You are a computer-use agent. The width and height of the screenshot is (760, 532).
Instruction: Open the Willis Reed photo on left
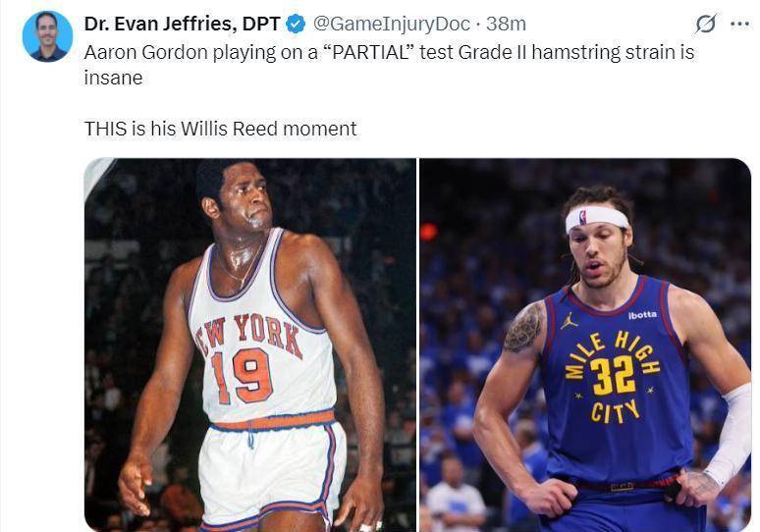(250, 345)
